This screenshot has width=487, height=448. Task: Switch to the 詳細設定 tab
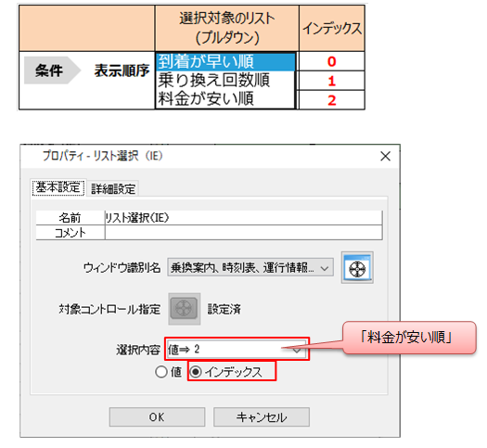113,188
